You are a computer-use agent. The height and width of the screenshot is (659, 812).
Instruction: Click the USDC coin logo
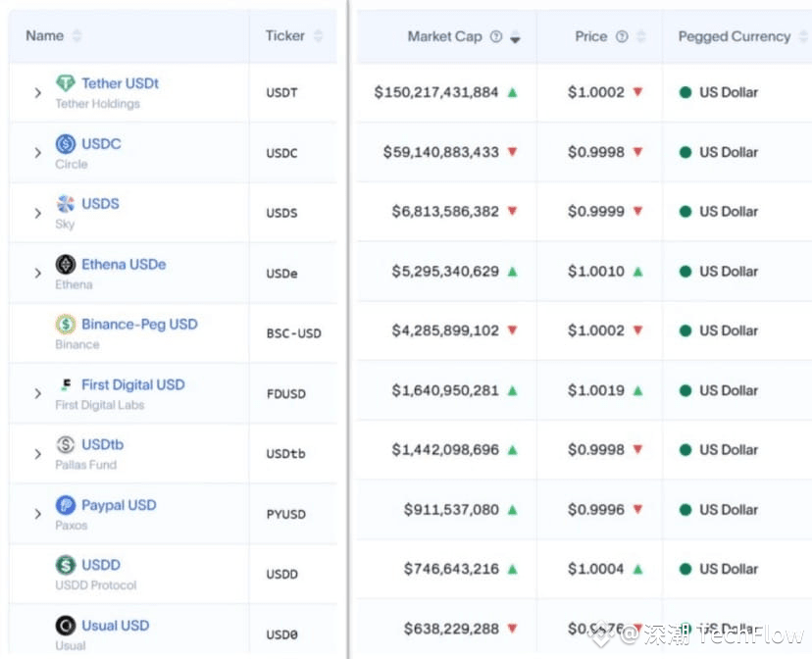click(x=66, y=143)
